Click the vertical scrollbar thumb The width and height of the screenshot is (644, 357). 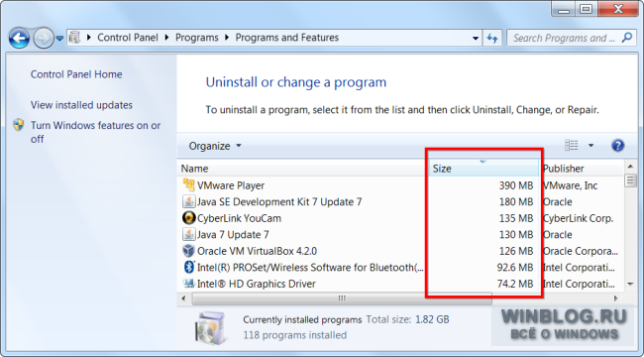(630, 180)
